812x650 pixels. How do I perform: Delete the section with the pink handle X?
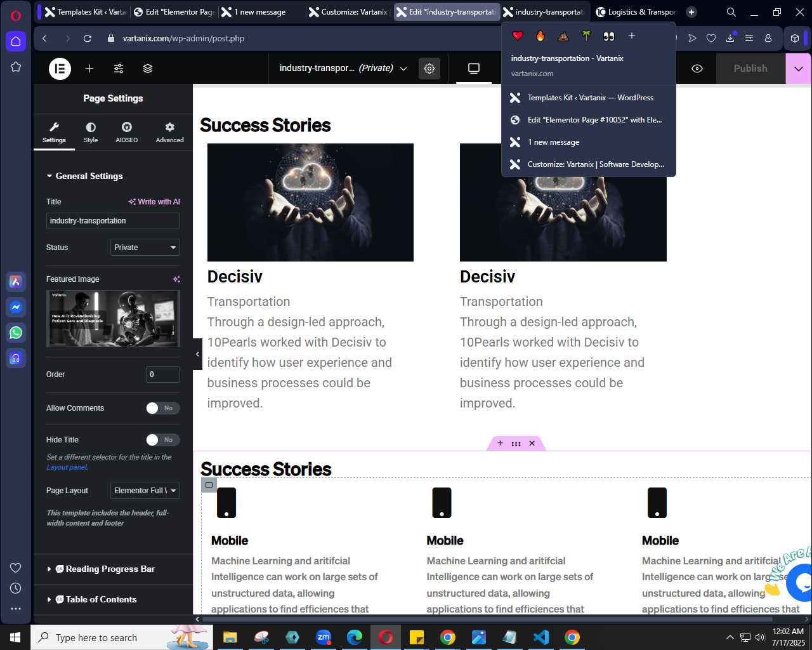(x=532, y=443)
